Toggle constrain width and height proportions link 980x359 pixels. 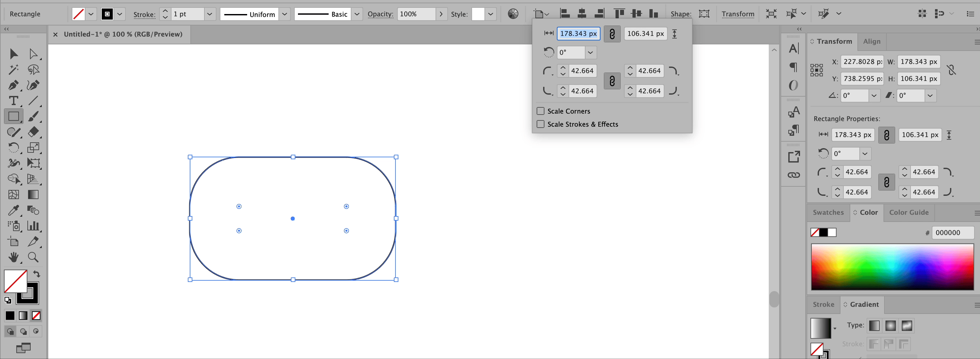point(612,34)
